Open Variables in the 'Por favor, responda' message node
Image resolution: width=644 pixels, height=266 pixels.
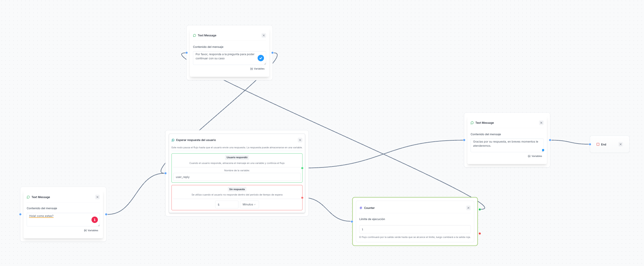pos(257,69)
